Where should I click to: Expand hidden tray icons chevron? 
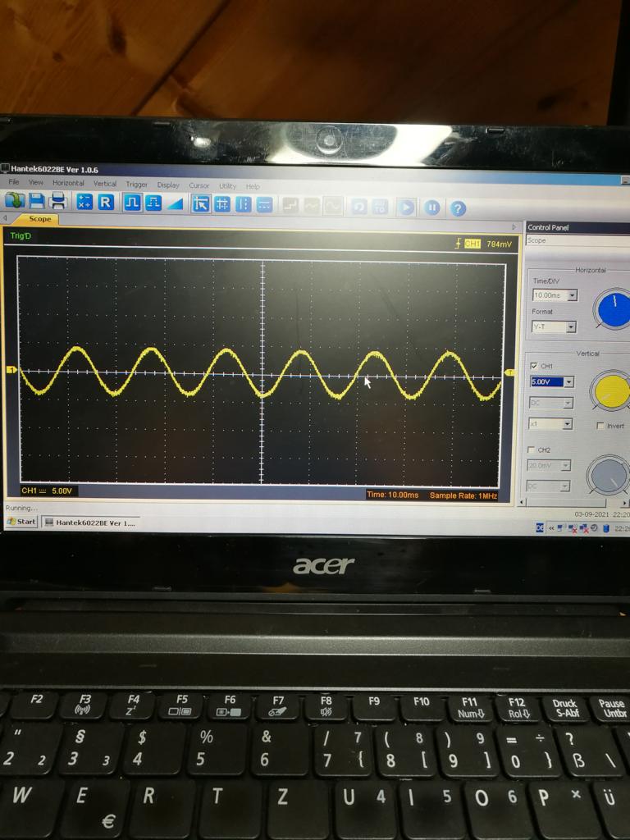pos(551,528)
